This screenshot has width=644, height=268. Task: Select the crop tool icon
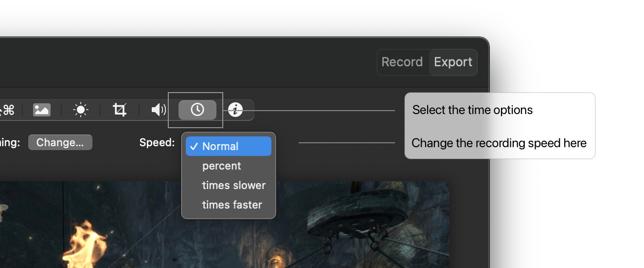pyautogui.click(x=120, y=110)
